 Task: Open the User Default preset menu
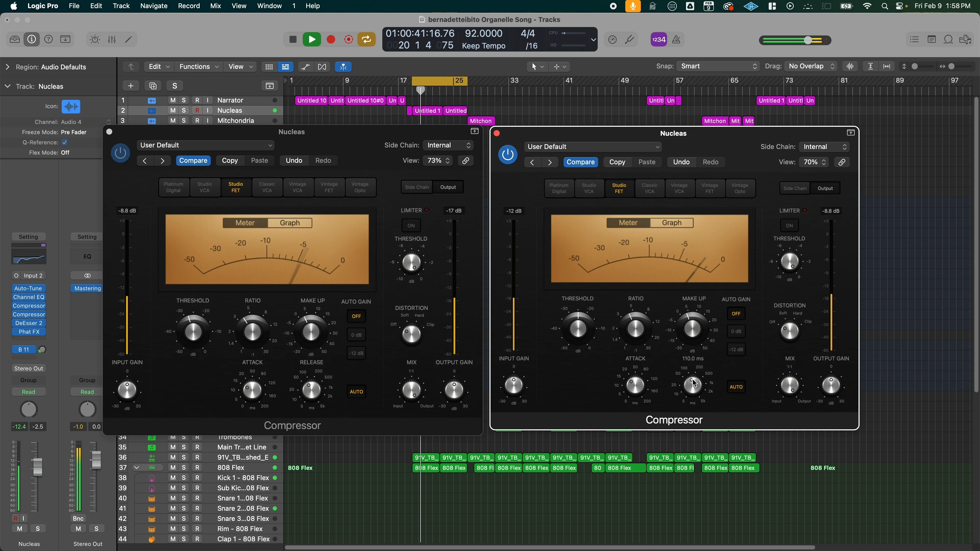[206, 145]
